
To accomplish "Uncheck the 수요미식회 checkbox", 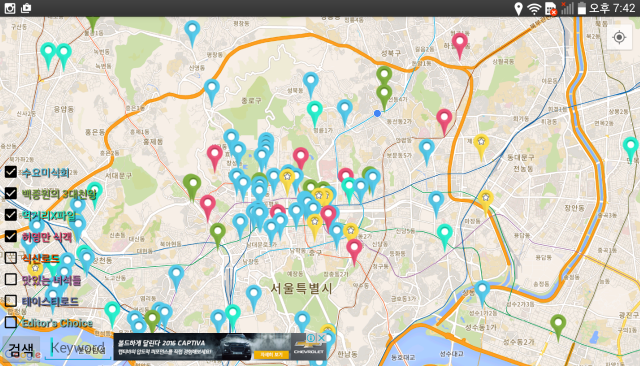I will (x=11, y=172).
